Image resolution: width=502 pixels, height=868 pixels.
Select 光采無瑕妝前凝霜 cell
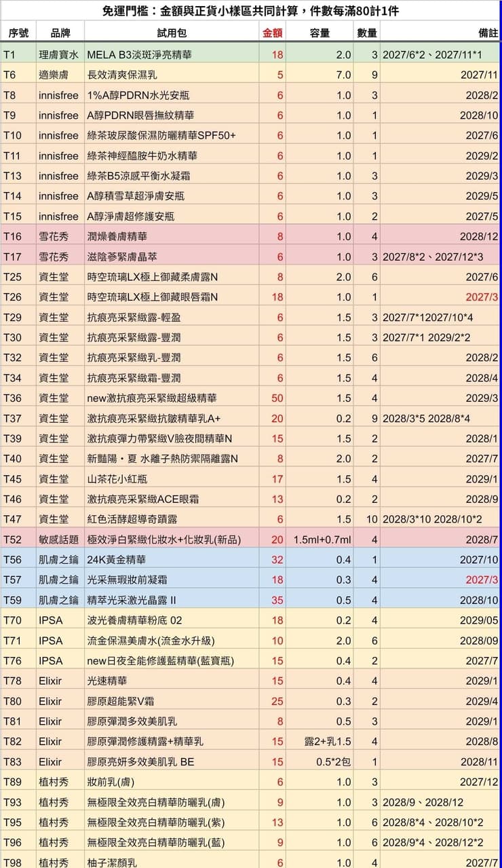(172, 580)
